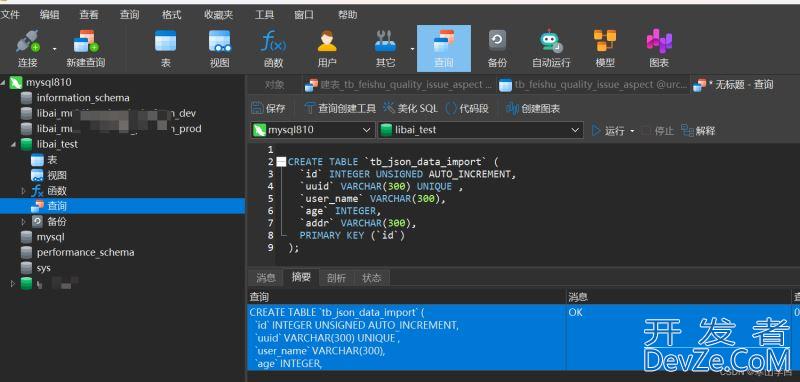Open the 工具 (Tools) menu

[x=264, y=15]
